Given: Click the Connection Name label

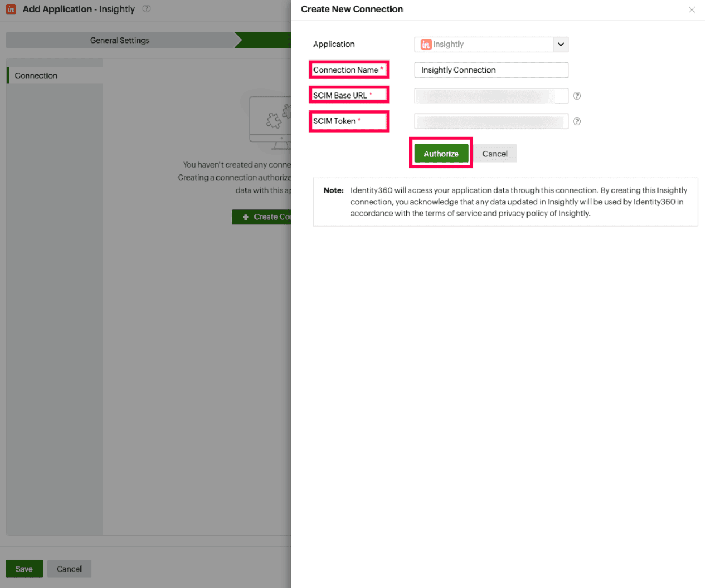Looking at the screenshot, I should 346,70.
